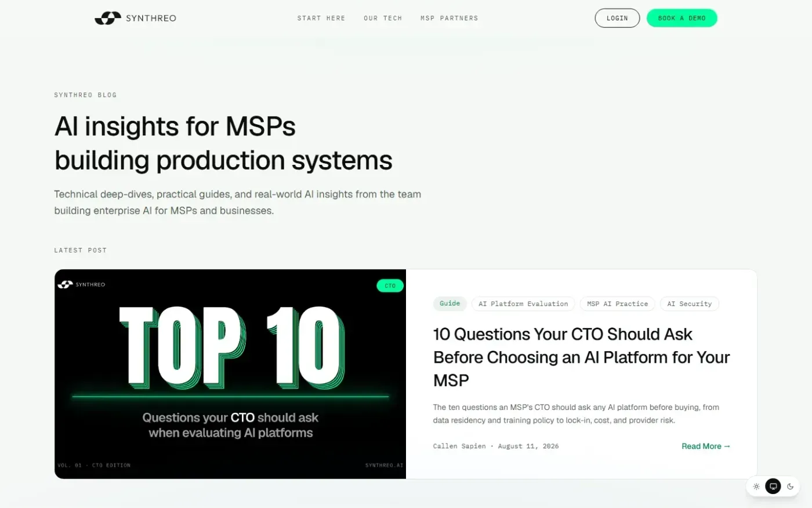Screen dimensions: 812x508
Task: Go to MSP Partners page
Action: click(449, 18)
